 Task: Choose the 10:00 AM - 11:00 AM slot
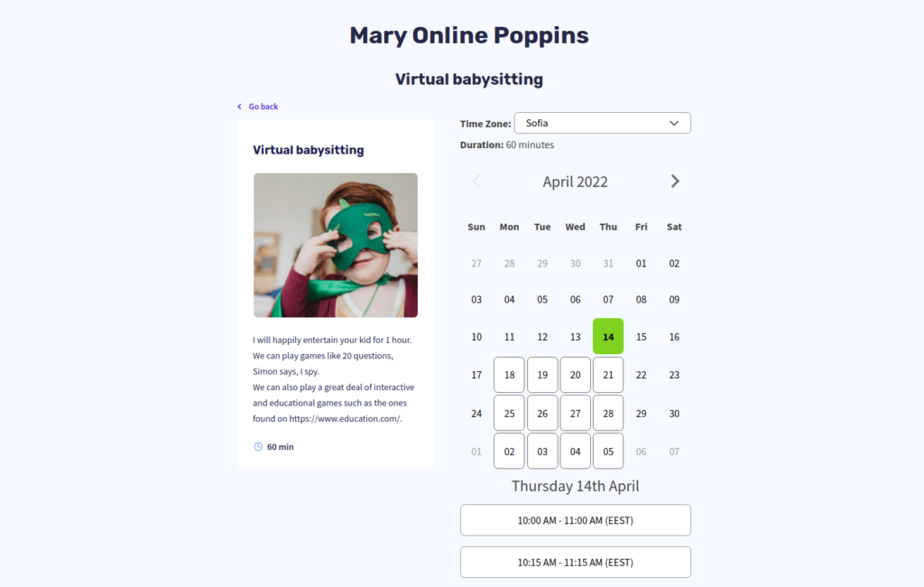click(575, 520)
